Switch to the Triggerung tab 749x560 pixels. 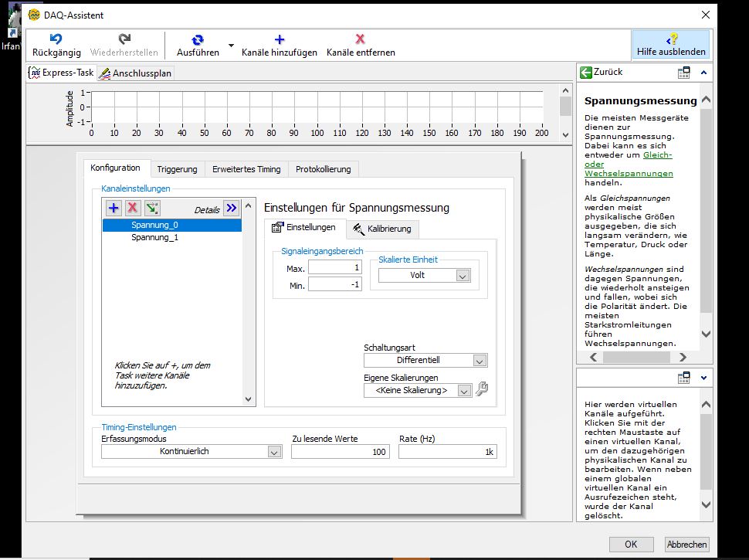pos(177,169)
